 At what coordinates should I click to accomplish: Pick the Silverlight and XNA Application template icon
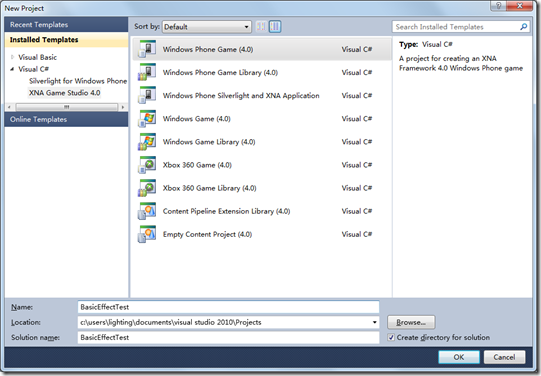147,95
